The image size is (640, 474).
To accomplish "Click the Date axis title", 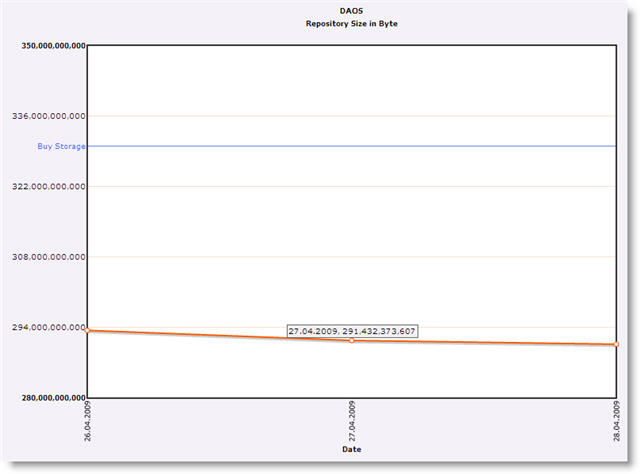I will point(352,450).
